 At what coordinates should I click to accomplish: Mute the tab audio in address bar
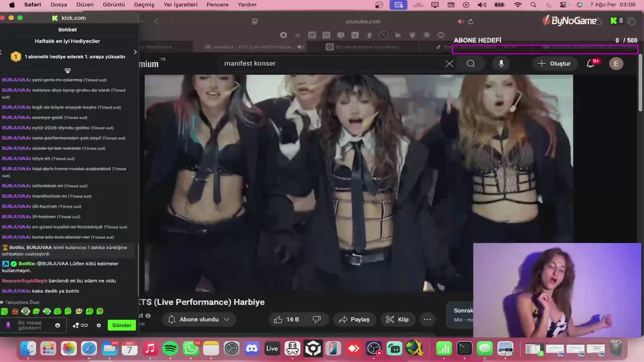(460, 22)
